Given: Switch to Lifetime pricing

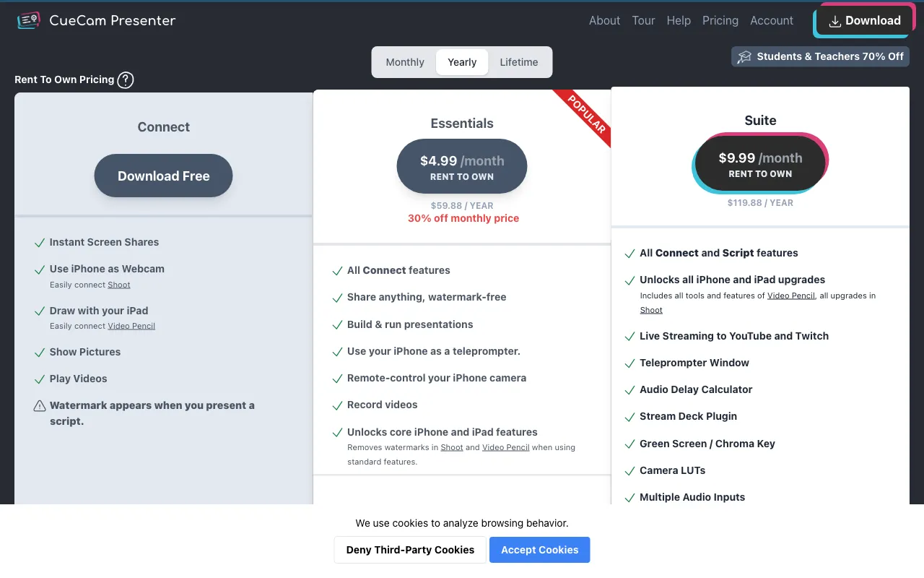Looking at the screenshot, I should pos(519,62).
